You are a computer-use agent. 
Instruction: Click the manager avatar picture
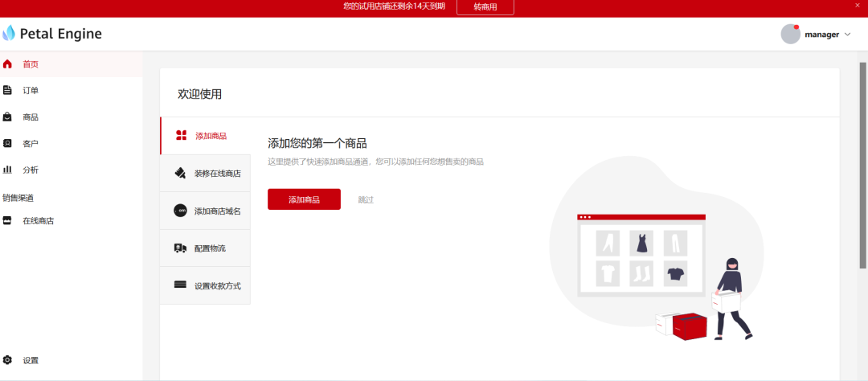tap(791, 34)
